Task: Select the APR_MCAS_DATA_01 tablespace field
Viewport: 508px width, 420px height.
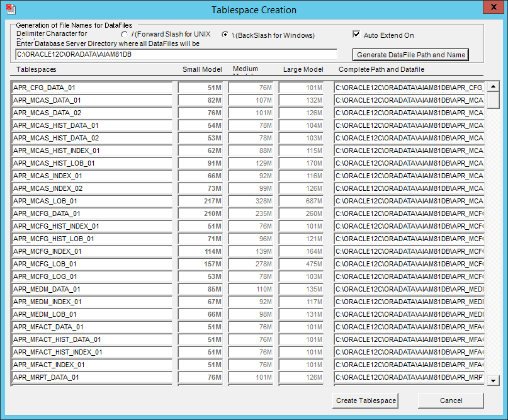Action: (92, 101)
